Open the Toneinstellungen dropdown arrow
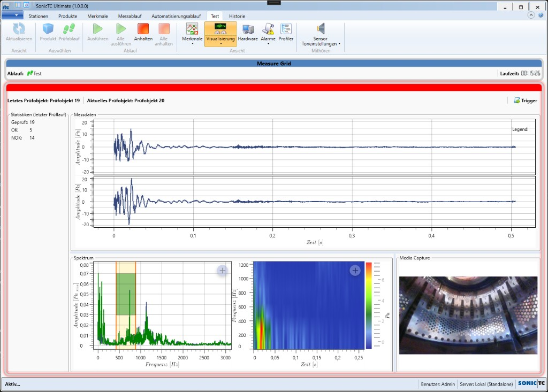 [x=339, y=44]
